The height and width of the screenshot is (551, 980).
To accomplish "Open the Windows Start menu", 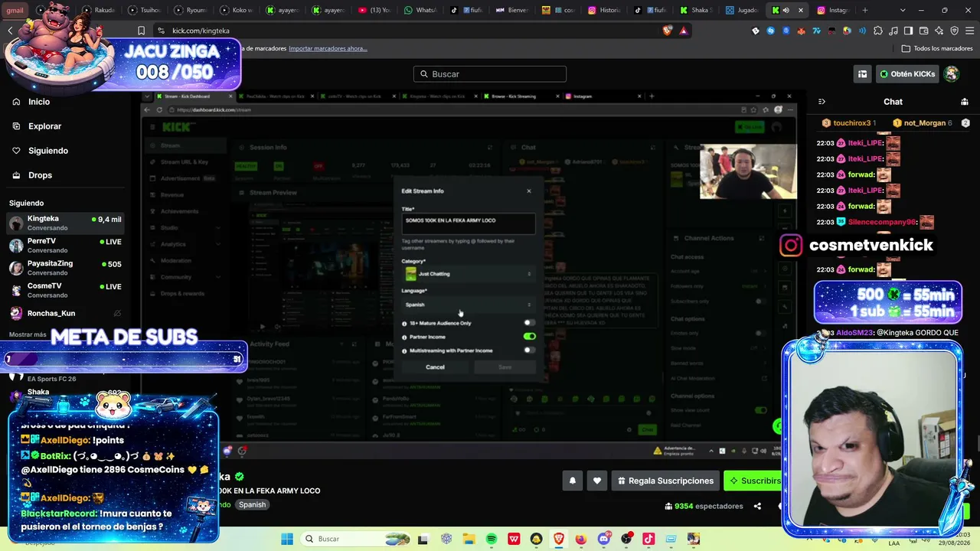I will (287, 539).
